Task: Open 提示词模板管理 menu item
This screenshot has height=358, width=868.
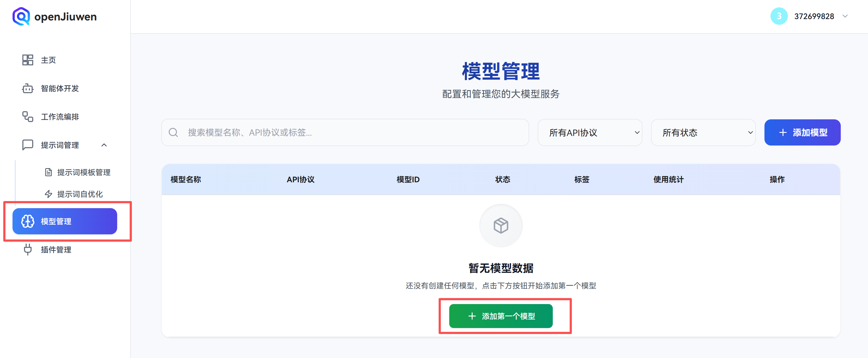Action: click(x=84, y=172)
